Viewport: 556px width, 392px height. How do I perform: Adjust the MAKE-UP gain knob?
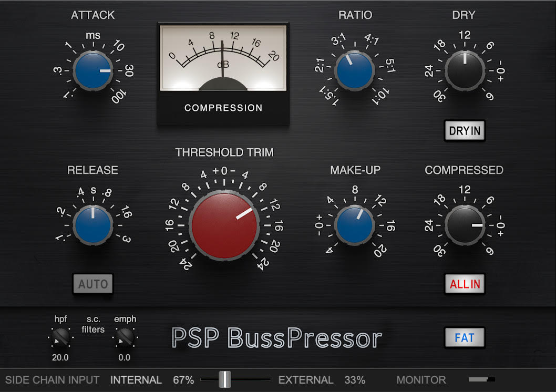(355, 225)
